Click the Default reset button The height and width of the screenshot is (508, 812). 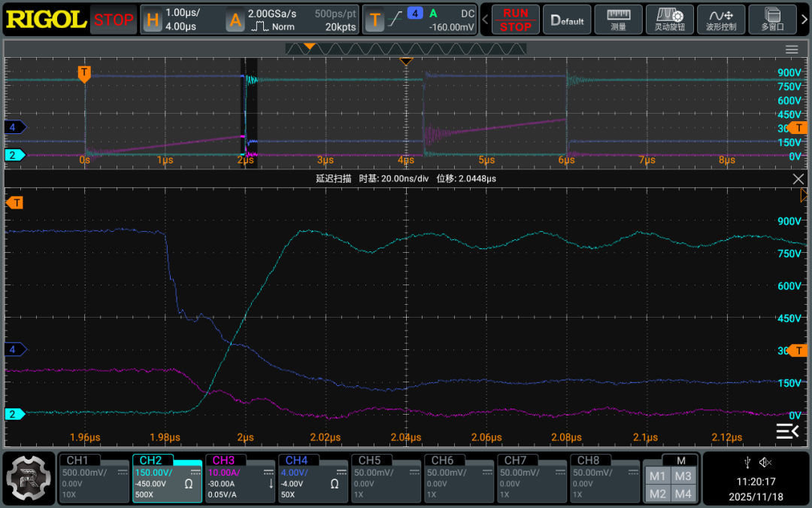(x=567, y=20)
